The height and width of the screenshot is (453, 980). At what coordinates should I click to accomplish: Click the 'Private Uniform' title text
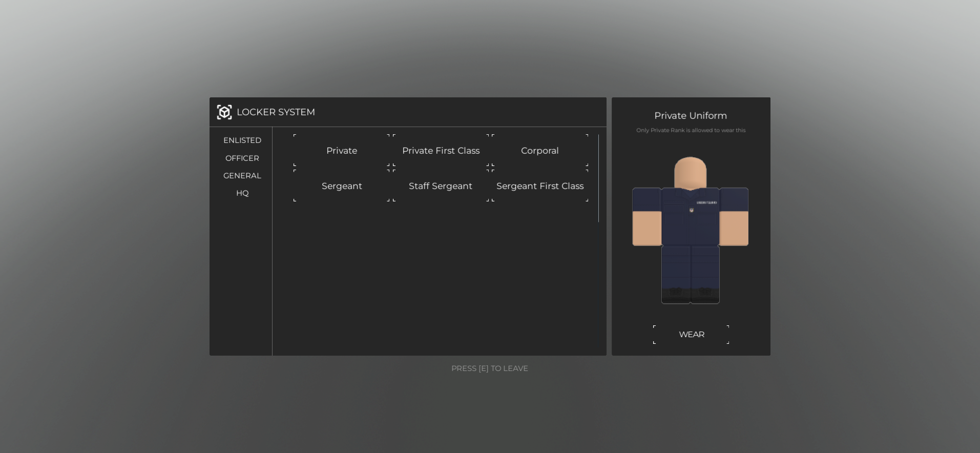(691, 116)
